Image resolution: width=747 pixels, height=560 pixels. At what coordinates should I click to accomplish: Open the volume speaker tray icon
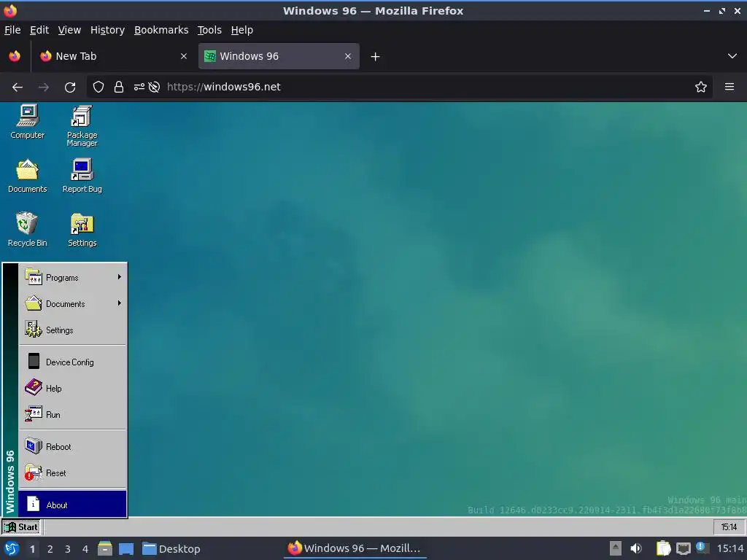tap(636, 548)
